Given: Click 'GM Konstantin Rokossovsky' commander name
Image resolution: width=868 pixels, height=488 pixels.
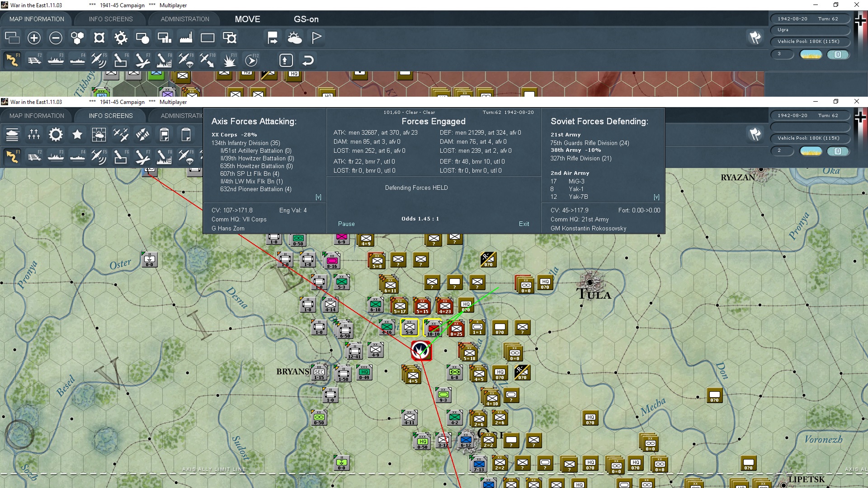Looking at the screenshot, I should pyautogui.click(x=588, y=228).
